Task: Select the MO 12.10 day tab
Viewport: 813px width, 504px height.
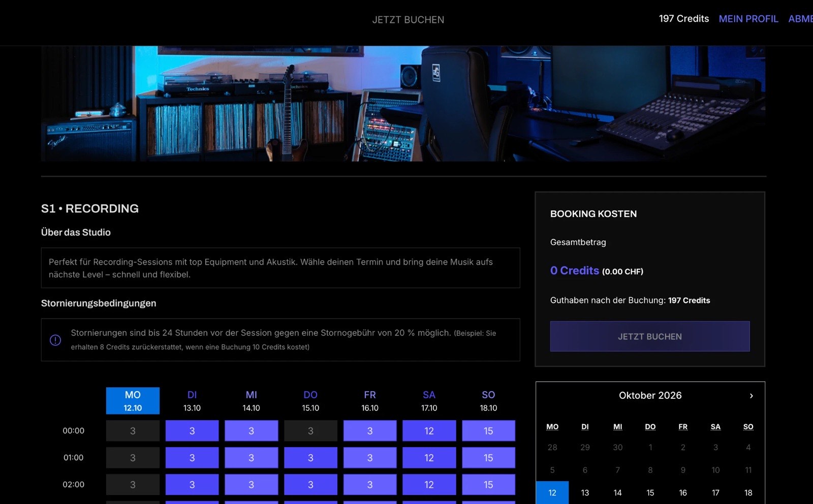Action: pos(133,401)
